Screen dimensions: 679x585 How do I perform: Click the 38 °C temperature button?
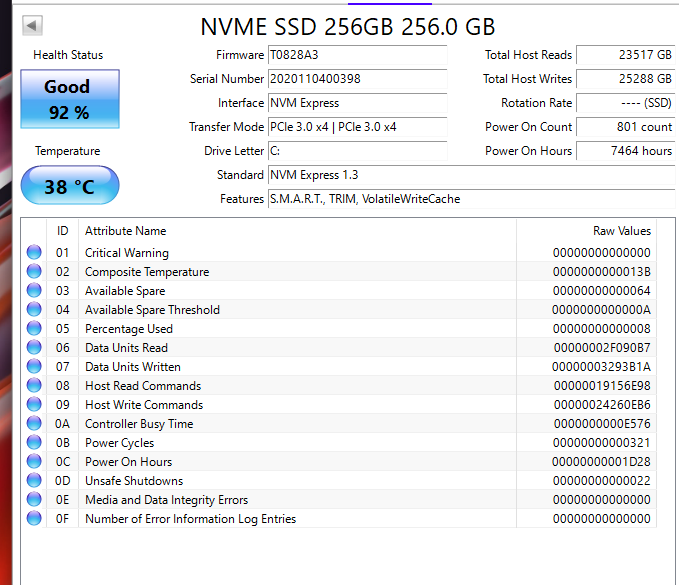[70, 185]
